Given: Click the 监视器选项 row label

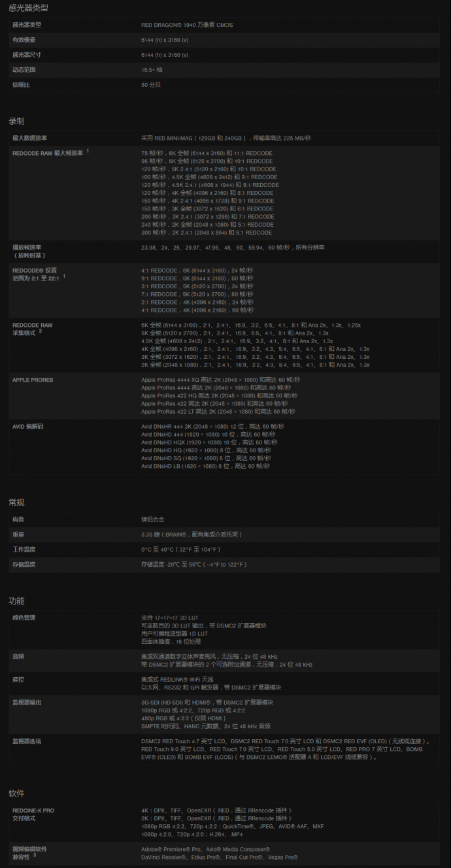Looking at the screenshot, I should click(27, 741).
